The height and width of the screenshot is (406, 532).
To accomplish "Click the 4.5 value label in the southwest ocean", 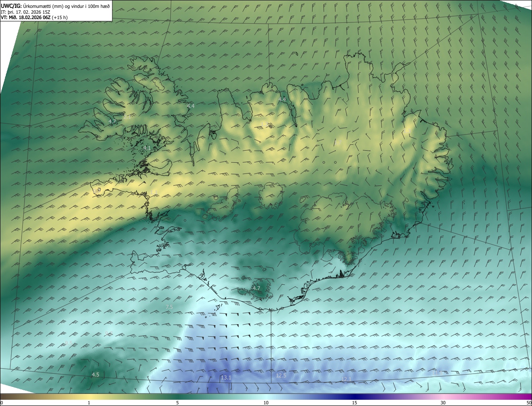I will click(x=95, y=374).
